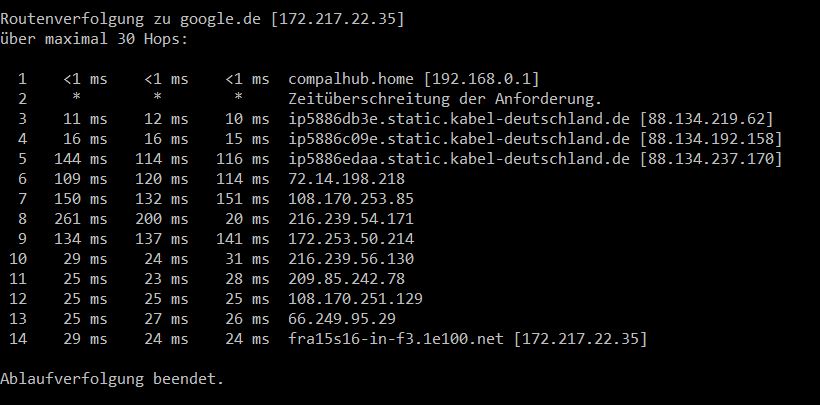Viewport: 820px width, 405px height.
Task: Click the hop 8 address 216.239.54.171
Action: (x=350, y=219)
